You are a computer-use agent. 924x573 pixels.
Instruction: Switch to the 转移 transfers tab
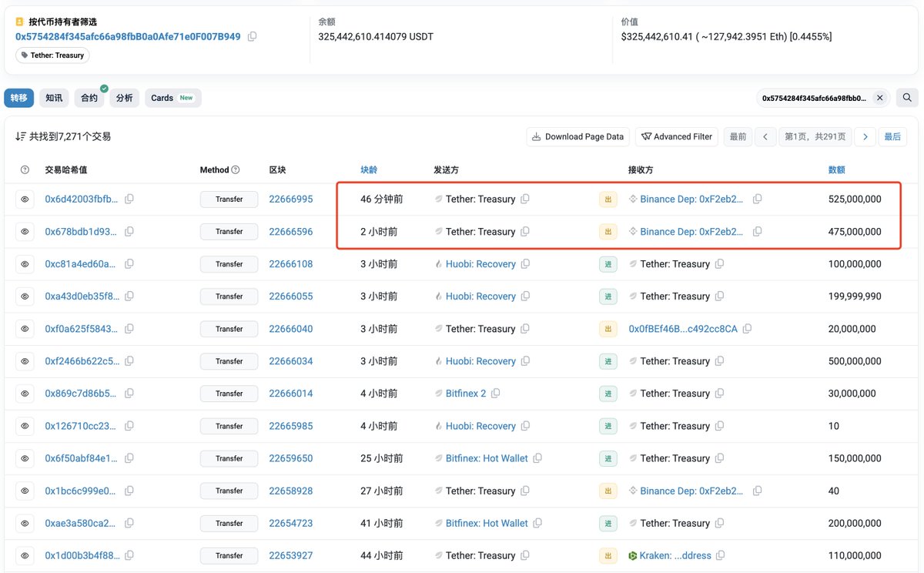point(19,98)
